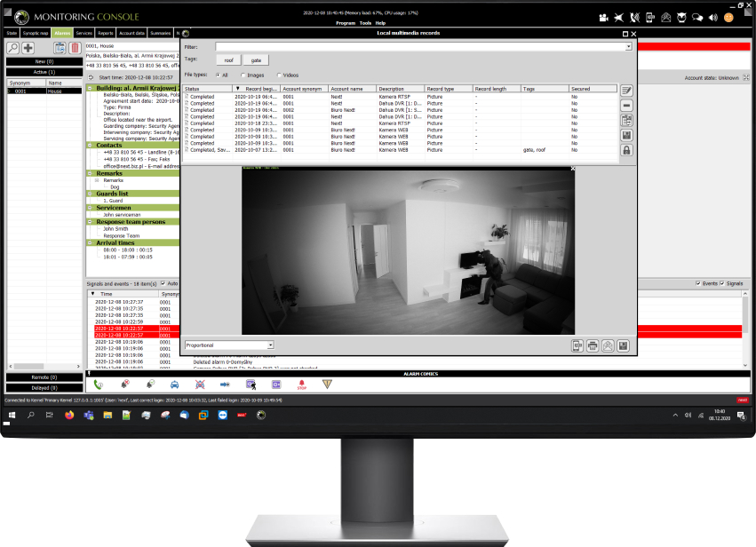Switch to the Services tab
Screen dimensions: 756x547
coord(84,33)
